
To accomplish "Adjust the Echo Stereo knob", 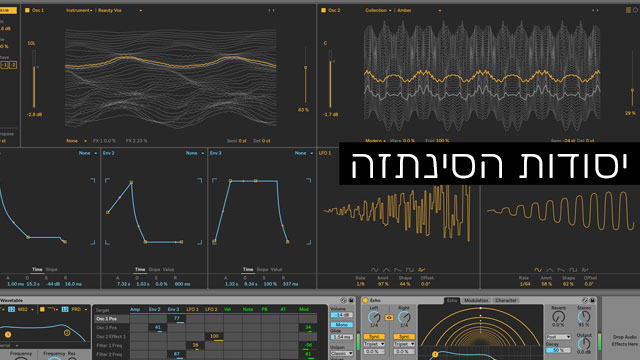I will (x=584, y=316).
